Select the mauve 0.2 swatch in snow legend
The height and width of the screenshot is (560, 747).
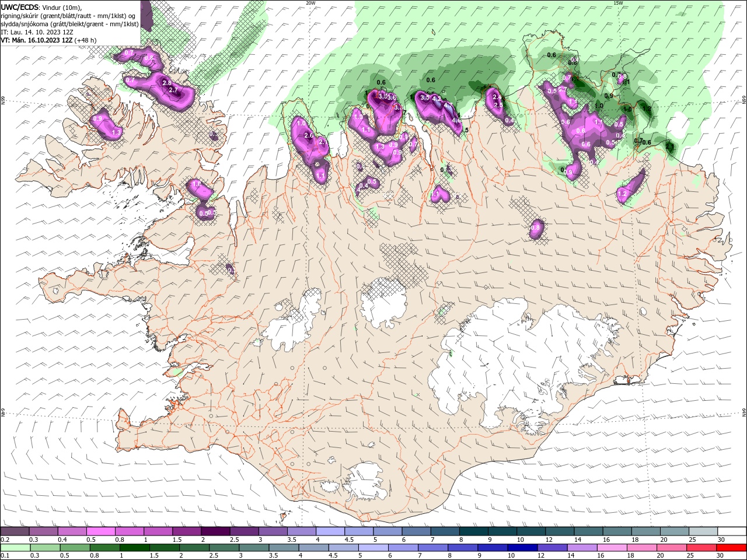[15, 531]
